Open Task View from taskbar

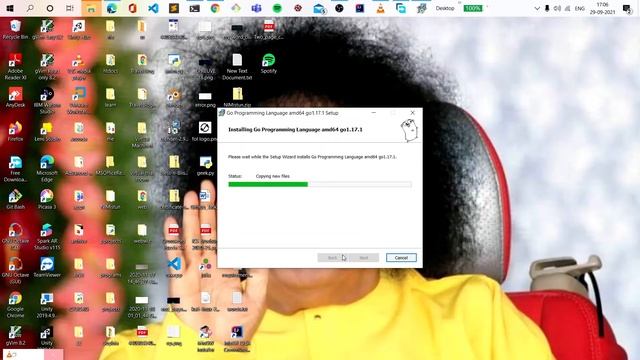click(70, 8)
